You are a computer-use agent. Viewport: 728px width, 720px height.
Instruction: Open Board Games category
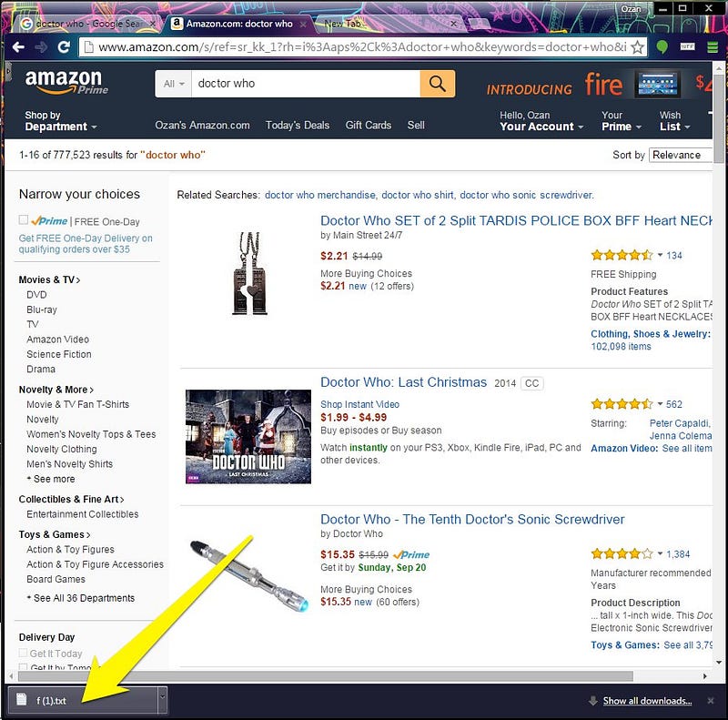(x=56, y=579)
